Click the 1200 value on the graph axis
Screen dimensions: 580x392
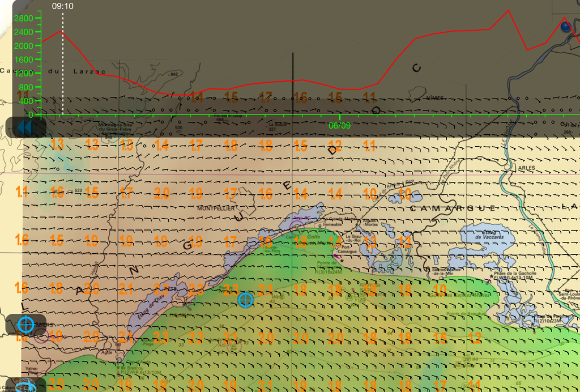click(x=23, y=73)
